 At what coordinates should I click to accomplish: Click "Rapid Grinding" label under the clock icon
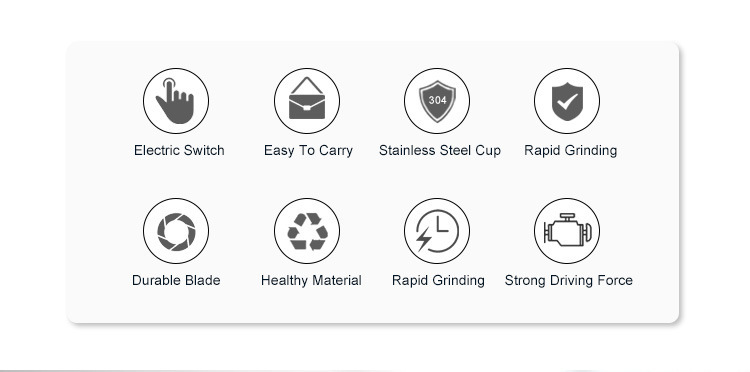pyautogui.click(x=438, y=281)
